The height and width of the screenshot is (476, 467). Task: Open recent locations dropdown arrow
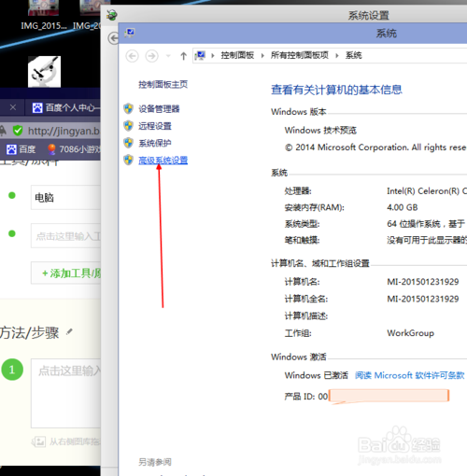tap(168, 56)
